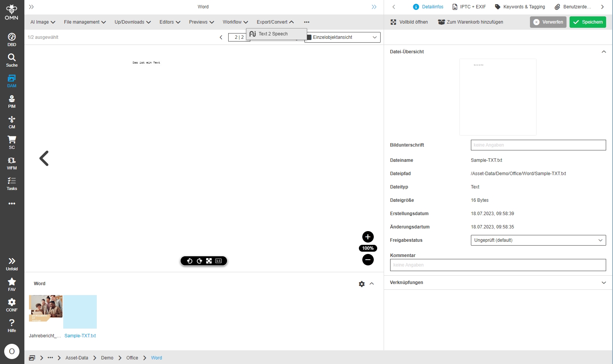The image size is (613, 364).
Task: Click Zum Warenkorb hinzufügen
Action: click(471, 22)
